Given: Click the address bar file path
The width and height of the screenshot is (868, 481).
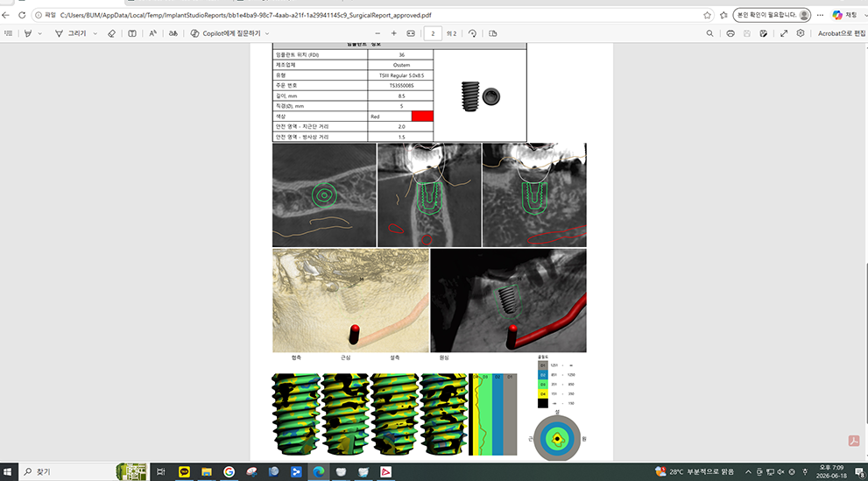Looking at the screenshot, I should pos(245,15).
